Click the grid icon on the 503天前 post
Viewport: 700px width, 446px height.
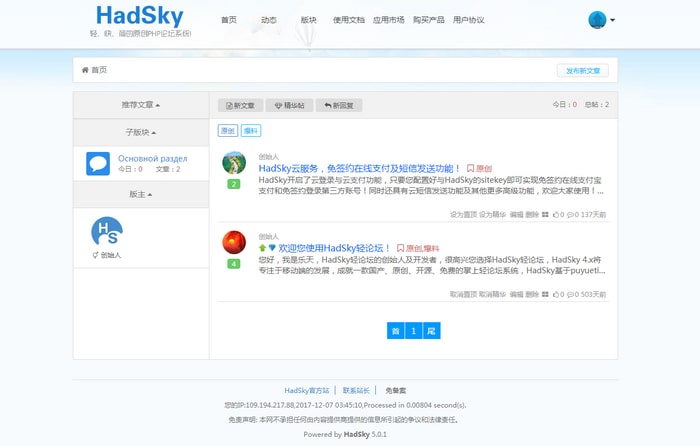pos(545,295)
